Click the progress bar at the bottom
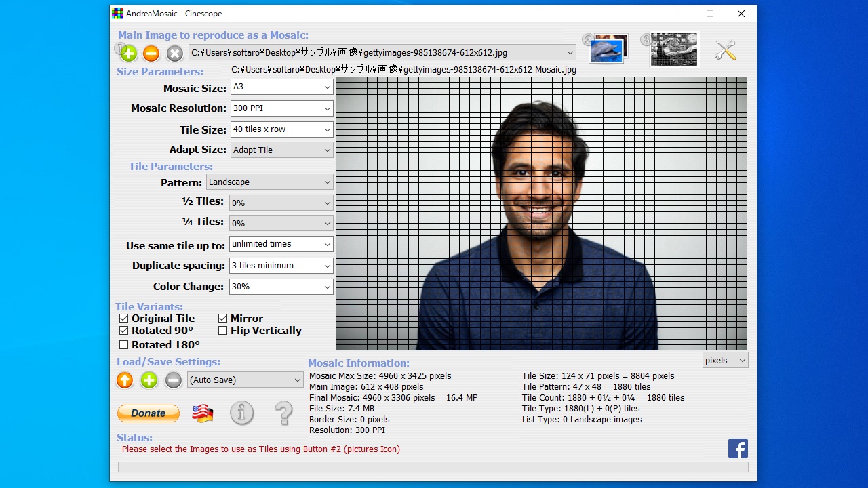 433,467
